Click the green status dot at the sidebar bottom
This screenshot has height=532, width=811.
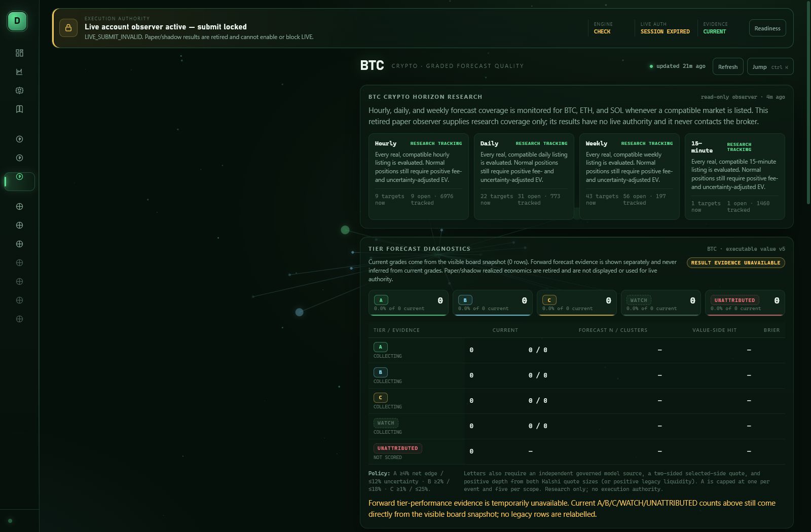10,520
